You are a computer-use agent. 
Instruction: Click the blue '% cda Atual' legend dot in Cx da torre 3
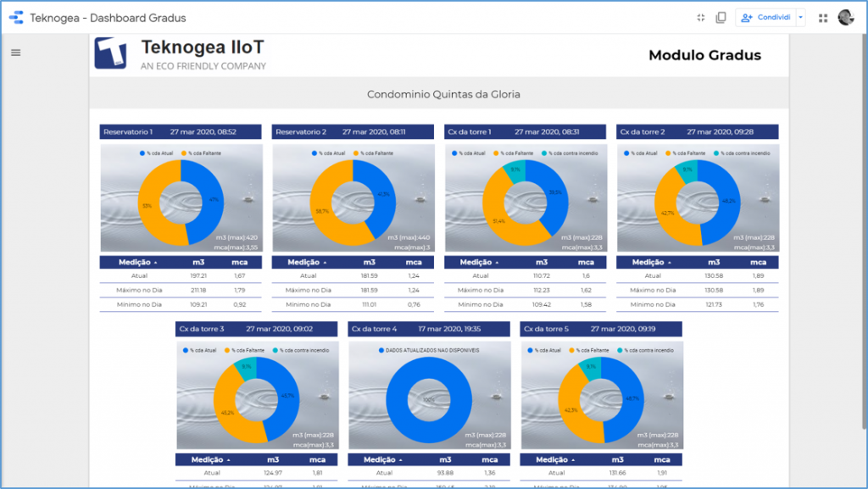tap(186, 350)
